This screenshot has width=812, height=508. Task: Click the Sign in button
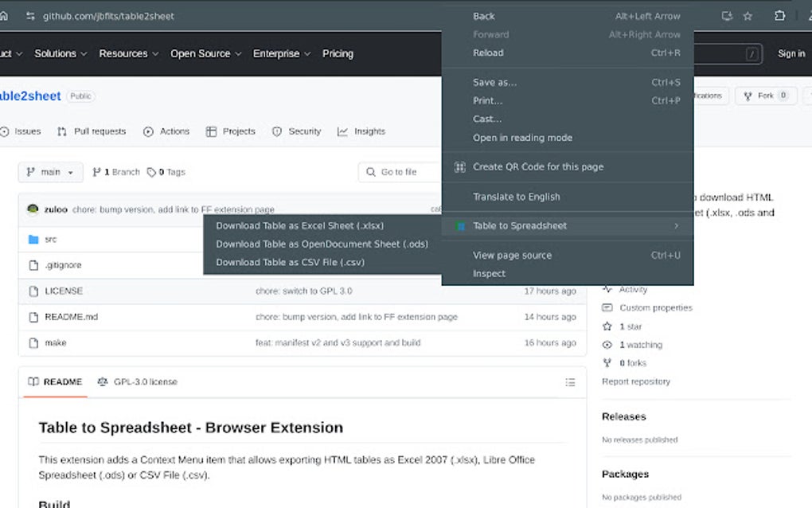pos(791,53)
